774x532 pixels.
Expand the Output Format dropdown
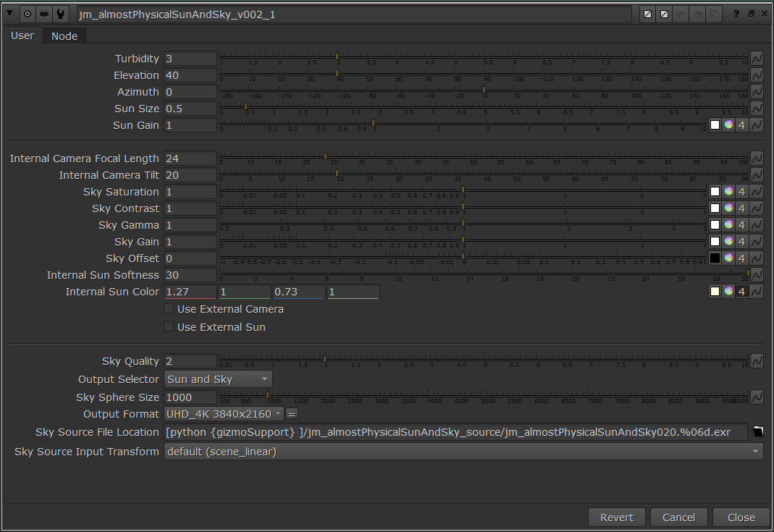click(x=224, y=414)
